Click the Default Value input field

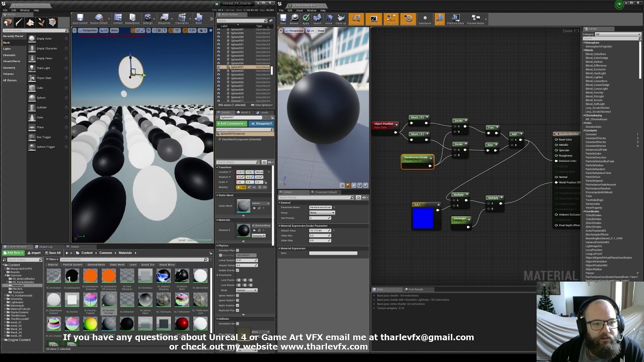pyautogui.click(x=319, y=230)
